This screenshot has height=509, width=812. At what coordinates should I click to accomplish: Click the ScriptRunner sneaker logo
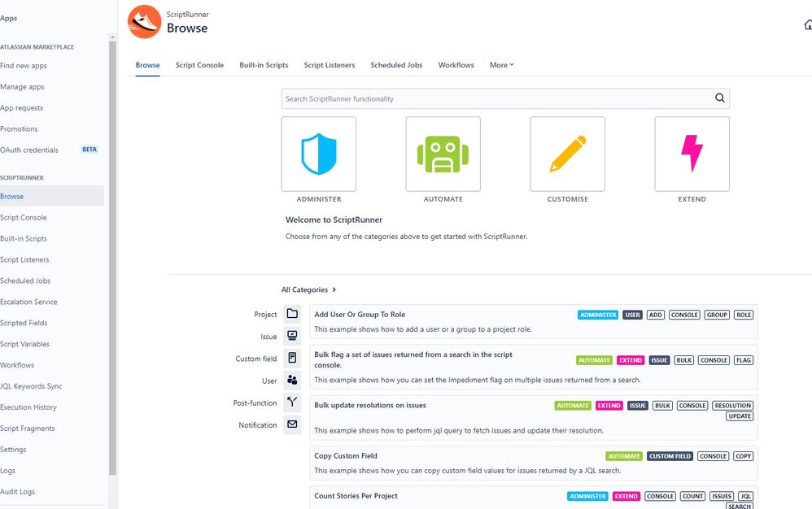[145, 22]
